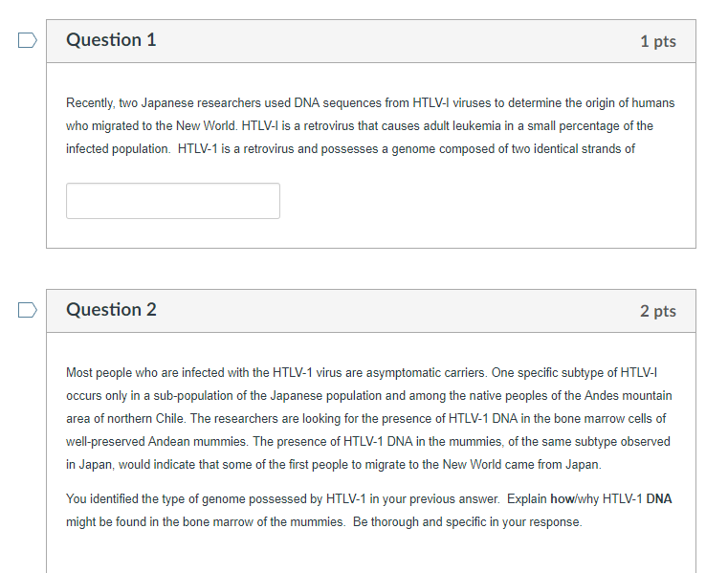Click the empty area below Question 2 prompt
728x573 pixels.
coord(370,553)
